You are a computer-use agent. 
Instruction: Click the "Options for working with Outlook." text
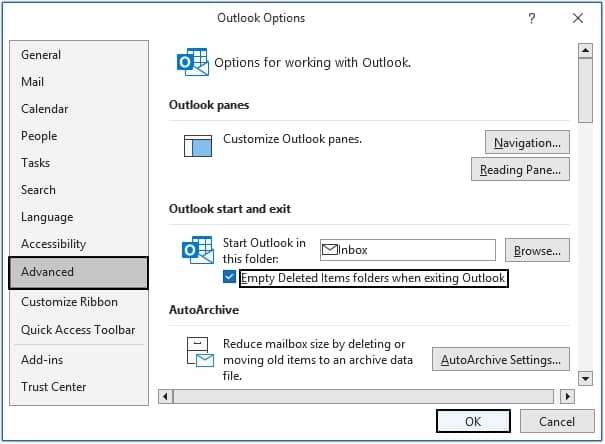pos(313,62)
